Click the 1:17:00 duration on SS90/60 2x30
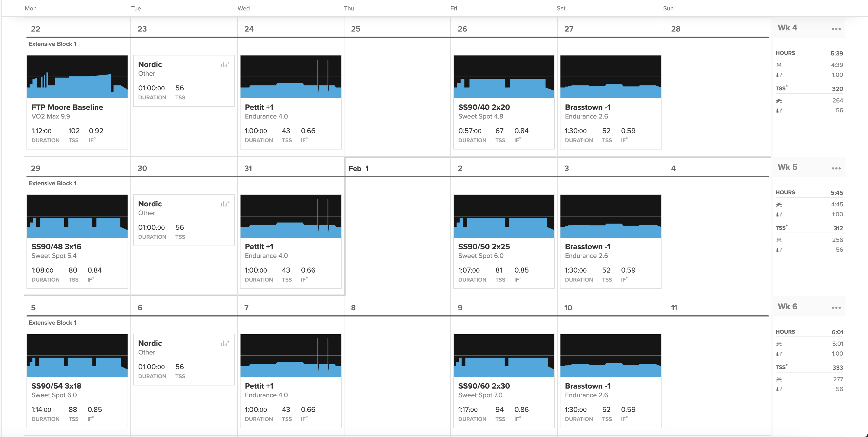This screenshot has width=868, height=437. pos(468,410)
